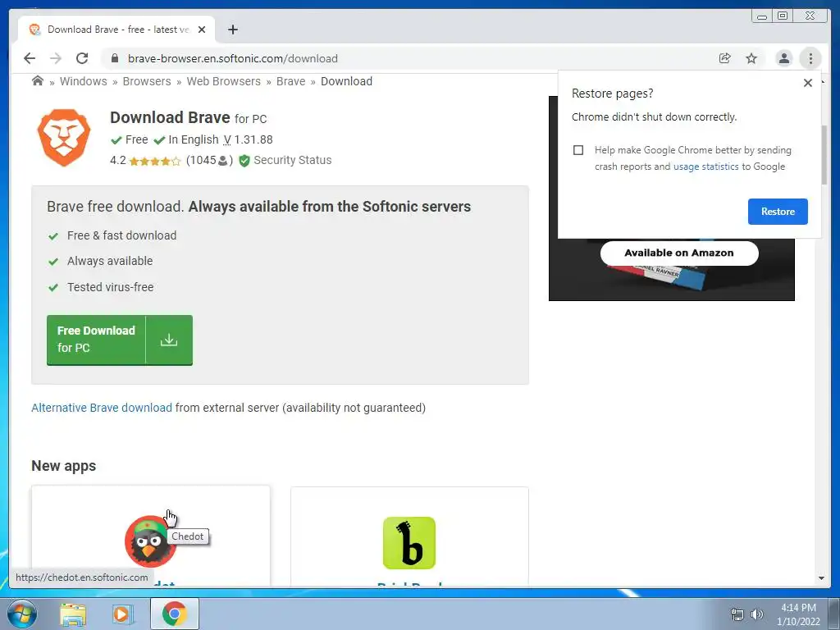Click the New apps heading
The height and width of the screenshot is (630, 840).
coord(64,466)
